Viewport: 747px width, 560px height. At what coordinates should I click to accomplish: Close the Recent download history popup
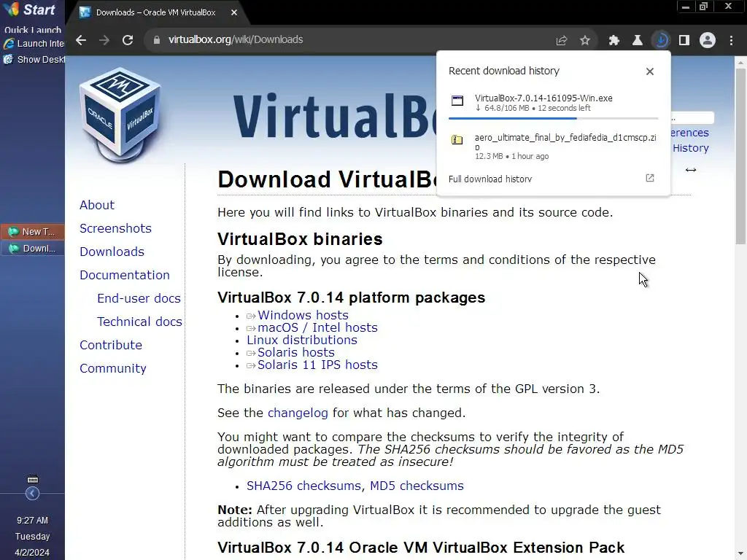click(x=650, y=71)
